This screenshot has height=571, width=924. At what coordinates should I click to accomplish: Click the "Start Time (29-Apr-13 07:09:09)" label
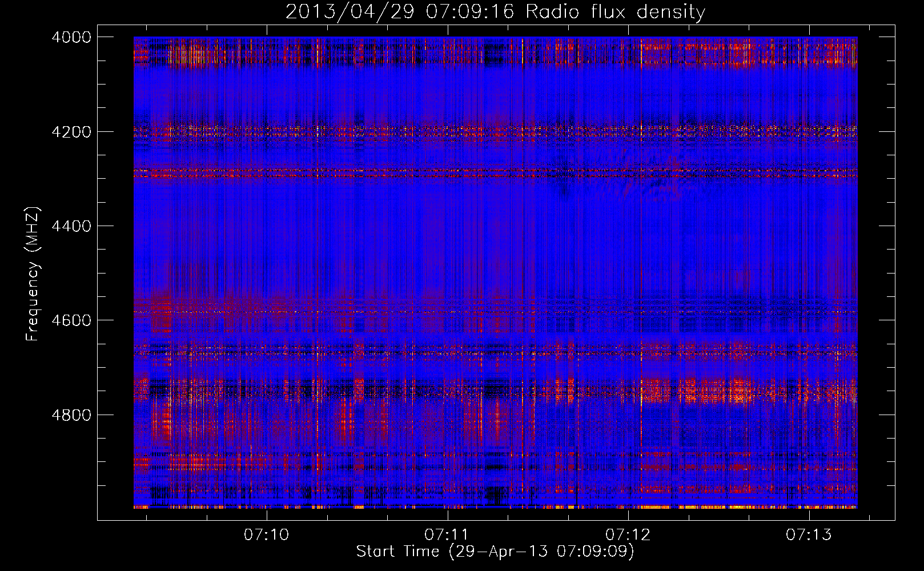coord(495,552)
